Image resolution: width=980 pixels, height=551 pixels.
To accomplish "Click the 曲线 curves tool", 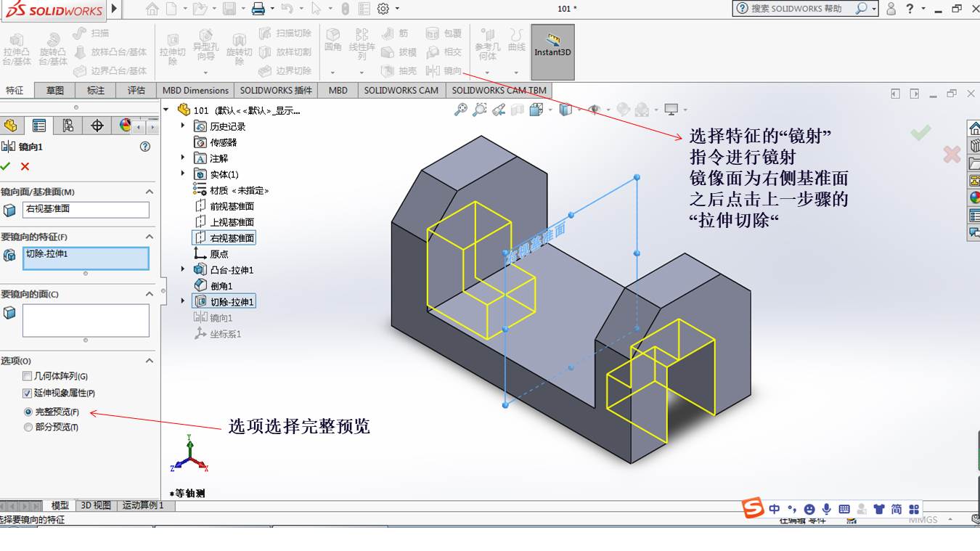I will coord(516,40).
